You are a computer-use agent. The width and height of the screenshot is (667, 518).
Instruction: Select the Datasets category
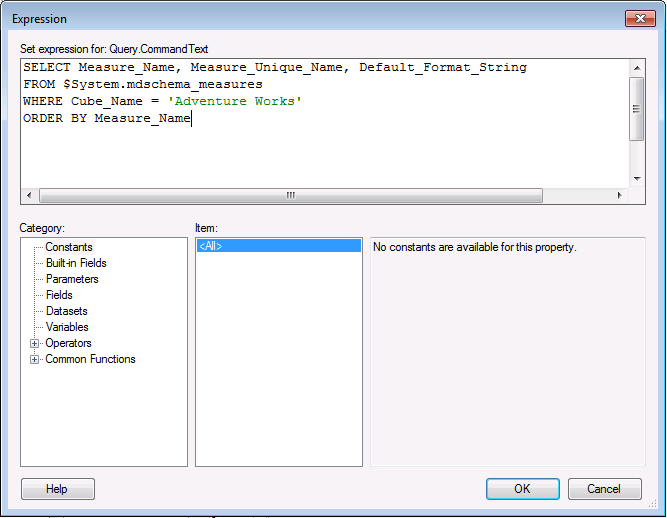point(66,311)
